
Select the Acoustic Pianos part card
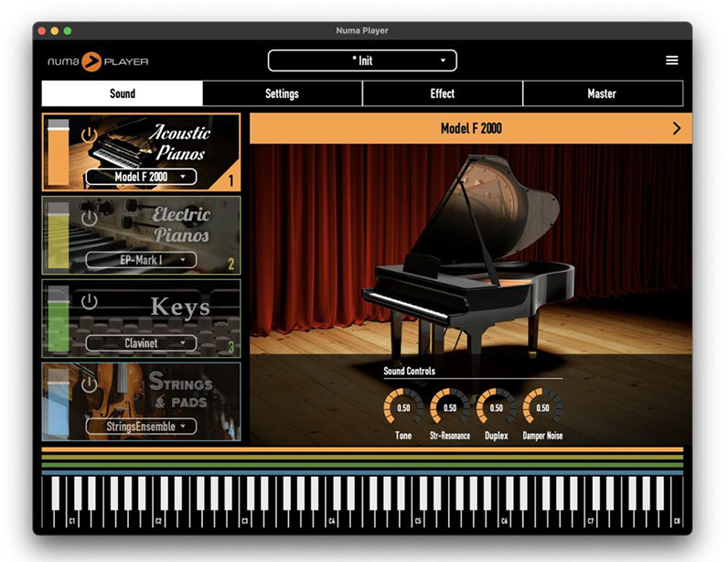tap(141, 152)
